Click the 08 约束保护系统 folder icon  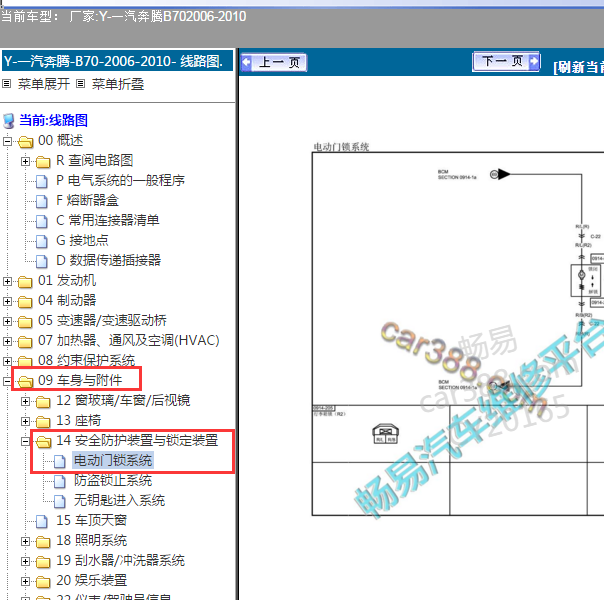(x=25, y=361)
